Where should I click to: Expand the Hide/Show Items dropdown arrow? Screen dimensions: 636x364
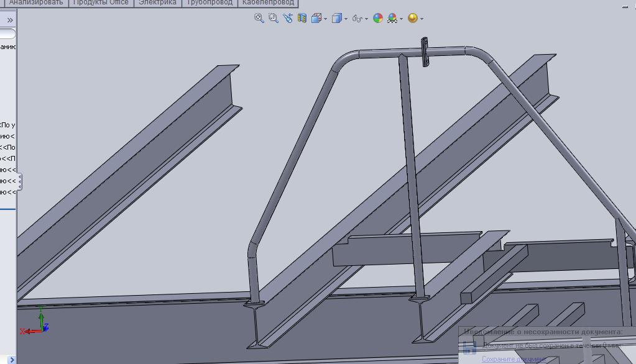click(x=366, y=19)
